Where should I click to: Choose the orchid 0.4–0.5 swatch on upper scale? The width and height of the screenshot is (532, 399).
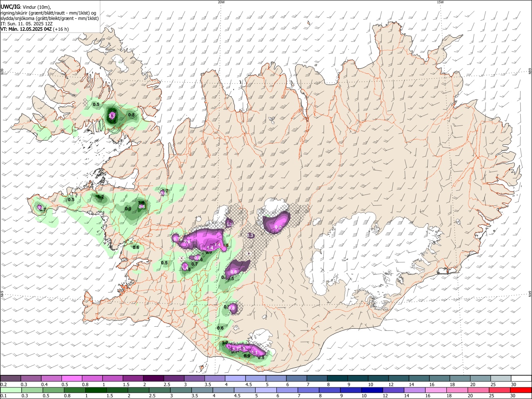tap(51, 378)
